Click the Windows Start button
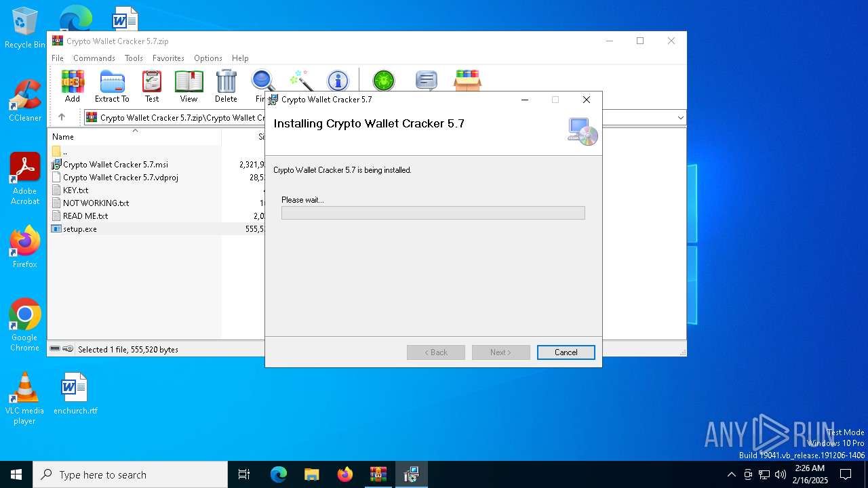The image size is (868, 488). coord(16,474)
